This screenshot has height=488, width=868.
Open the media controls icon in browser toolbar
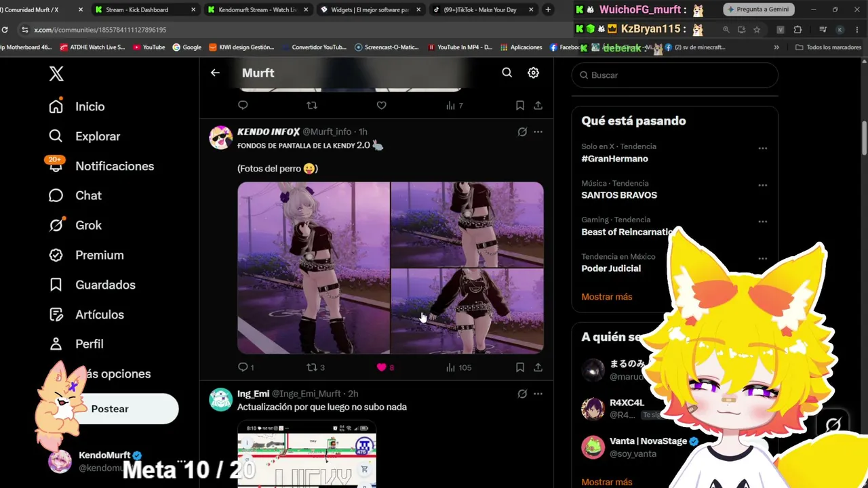pyautogui.click(x=823, y=30)
